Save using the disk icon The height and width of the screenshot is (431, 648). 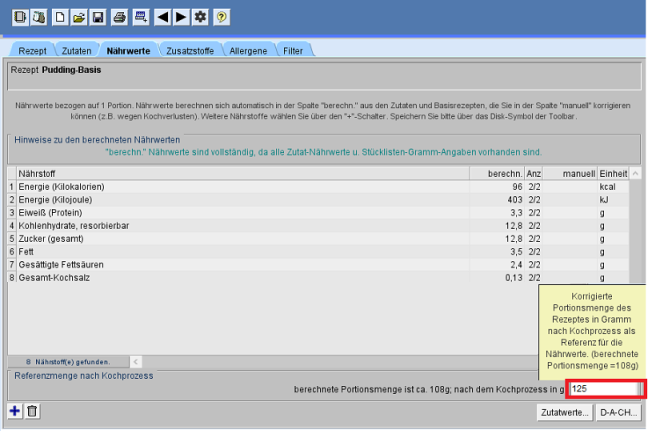(97, 17)
